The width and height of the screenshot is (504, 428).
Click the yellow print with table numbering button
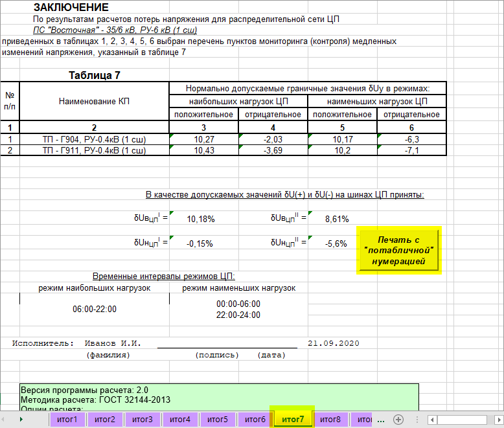pos(399,251)
